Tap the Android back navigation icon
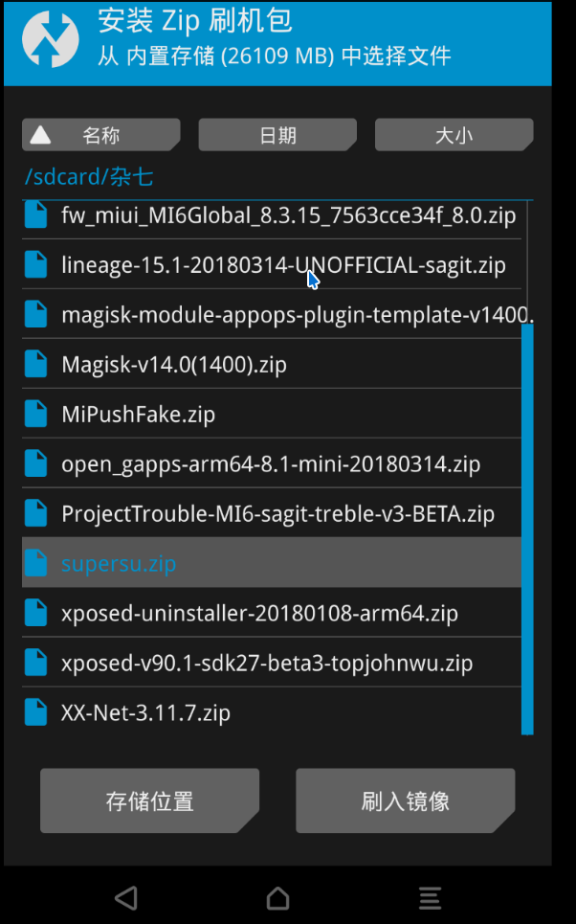 coord(126,898)
